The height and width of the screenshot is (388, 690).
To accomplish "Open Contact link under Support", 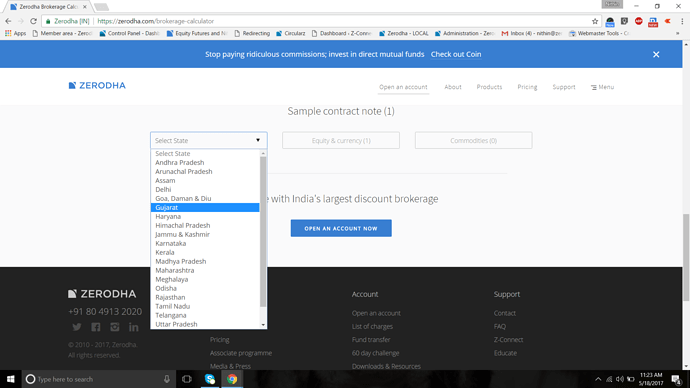I will coord(505,313).
